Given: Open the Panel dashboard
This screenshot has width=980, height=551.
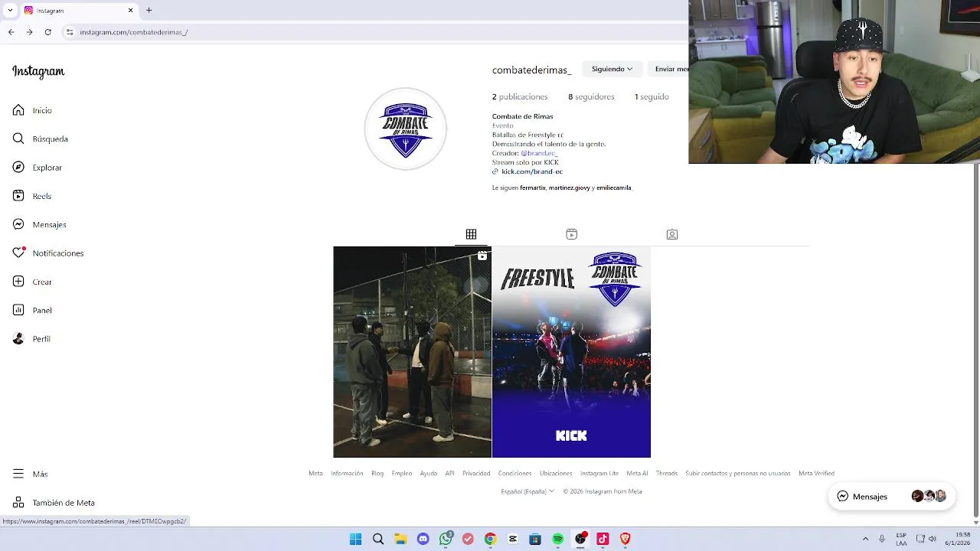Looking at the screenshot, I should click(x=32, y=310).
